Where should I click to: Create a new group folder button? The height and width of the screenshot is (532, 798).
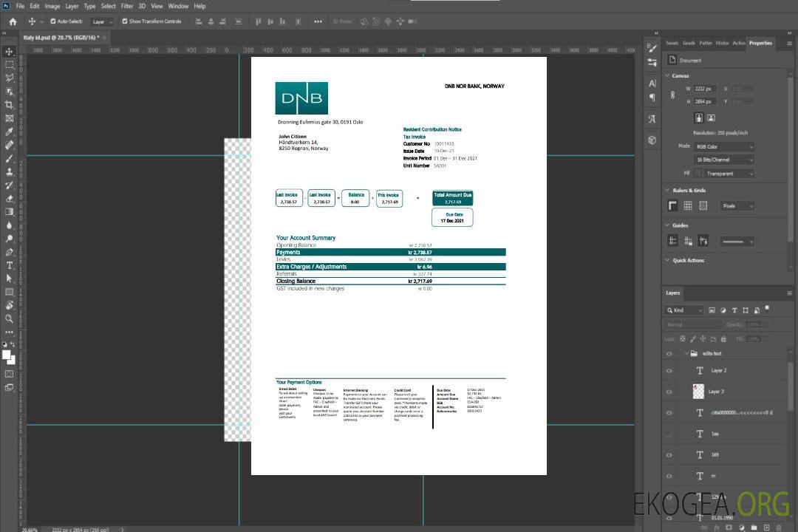pyautogui.click(x=754, y=528)
